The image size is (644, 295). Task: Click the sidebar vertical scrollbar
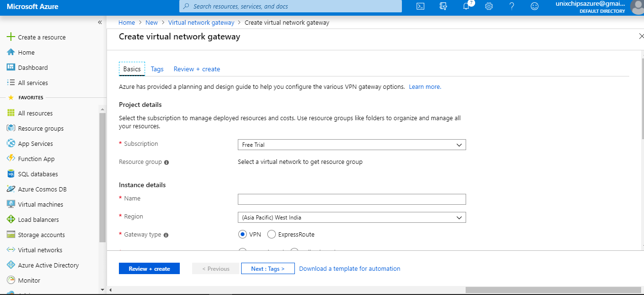click(x=102, y=178)
